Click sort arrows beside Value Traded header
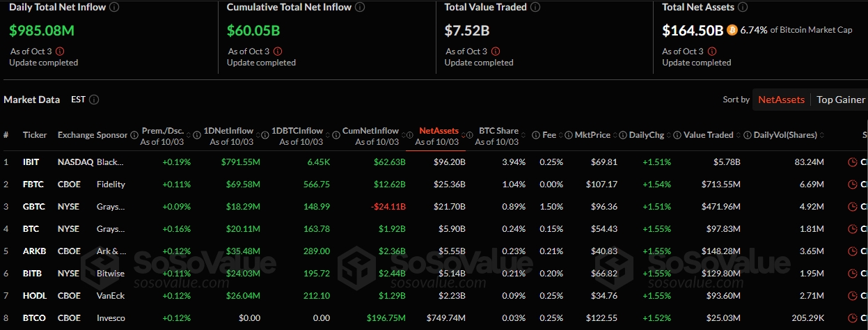The image size is (868, 330). click(x=739, y=135)
